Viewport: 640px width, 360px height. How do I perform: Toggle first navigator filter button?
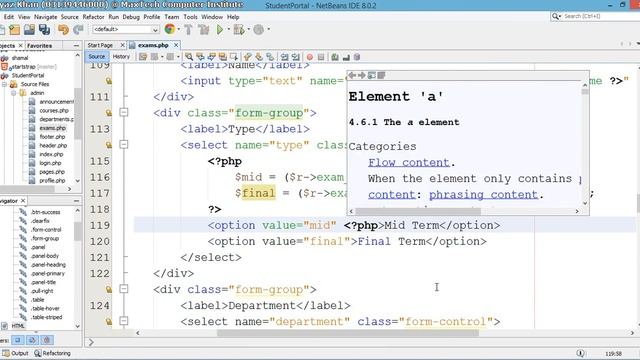tap(18, 340)
